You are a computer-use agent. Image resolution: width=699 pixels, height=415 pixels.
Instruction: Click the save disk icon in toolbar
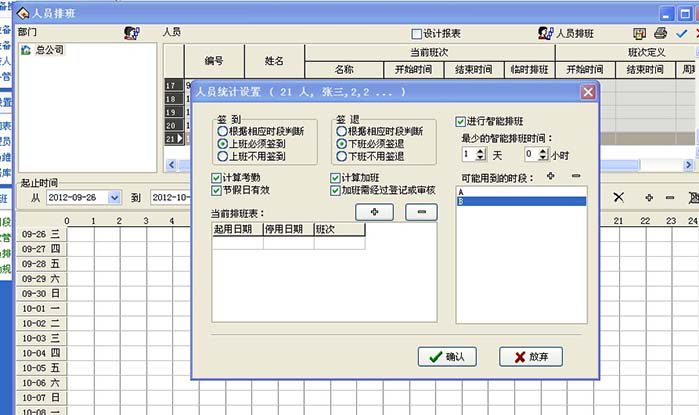pyautogui.click(x=640, y=33)
